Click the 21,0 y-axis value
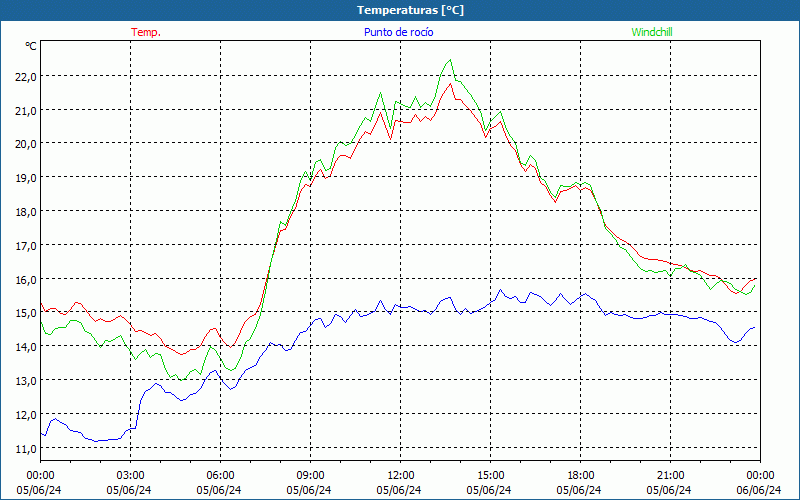The width and height of the screenshot is (800, 500). [26, 110]
